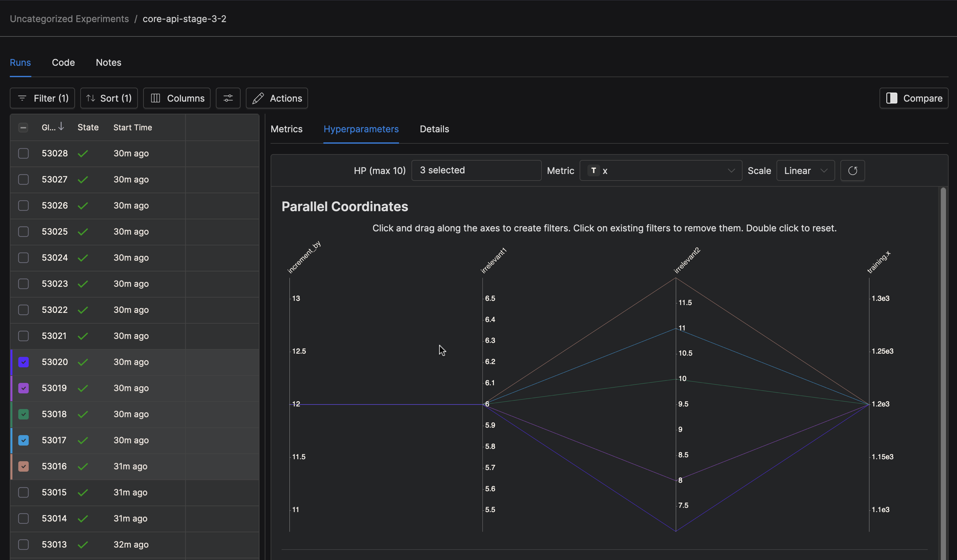Toggle checkbox for run 53025
This screenshot has height=560, width=957.
tap(23, 231)
